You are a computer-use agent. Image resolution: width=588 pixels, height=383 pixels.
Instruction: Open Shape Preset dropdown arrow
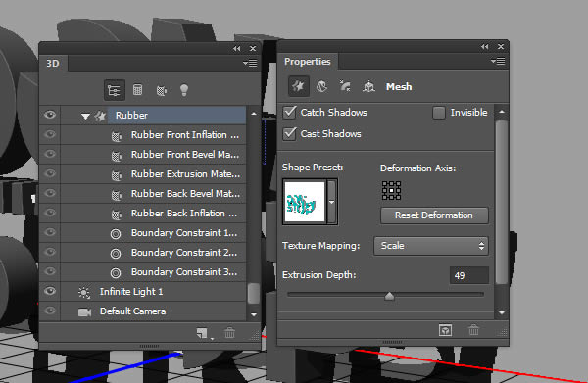click(x=331, y=202)
